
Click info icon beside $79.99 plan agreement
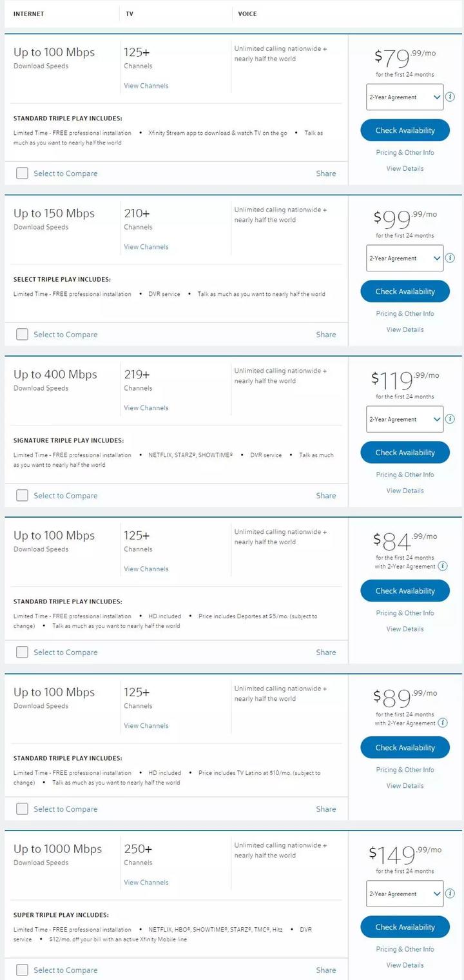(450, 97)
